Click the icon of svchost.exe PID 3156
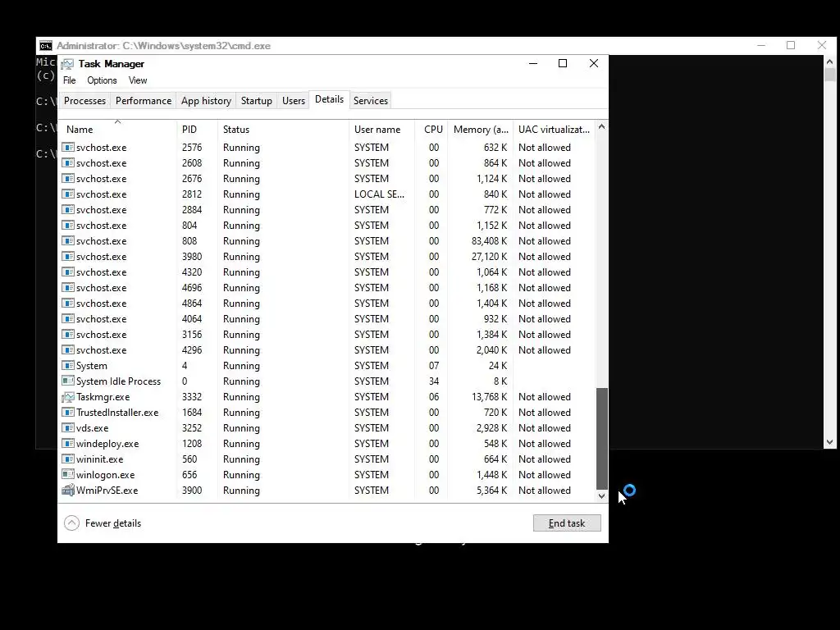This screenshot has width=840, height=630. click(67, 334)
